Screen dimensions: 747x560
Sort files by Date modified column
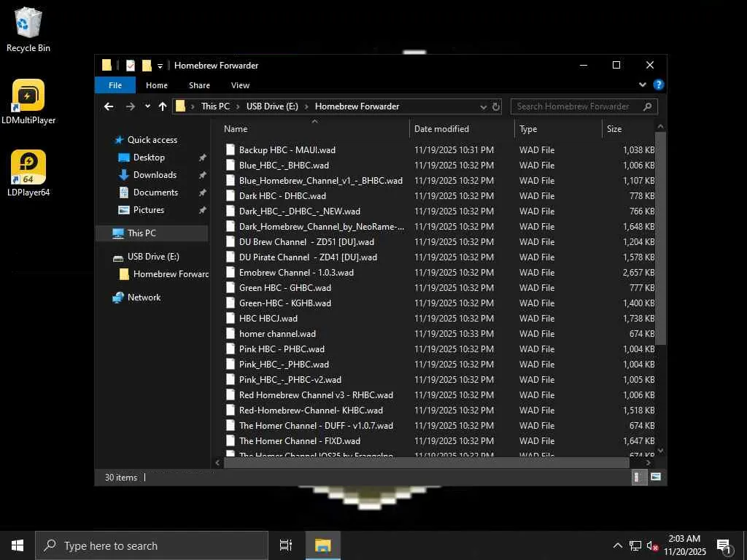[462, 128]
